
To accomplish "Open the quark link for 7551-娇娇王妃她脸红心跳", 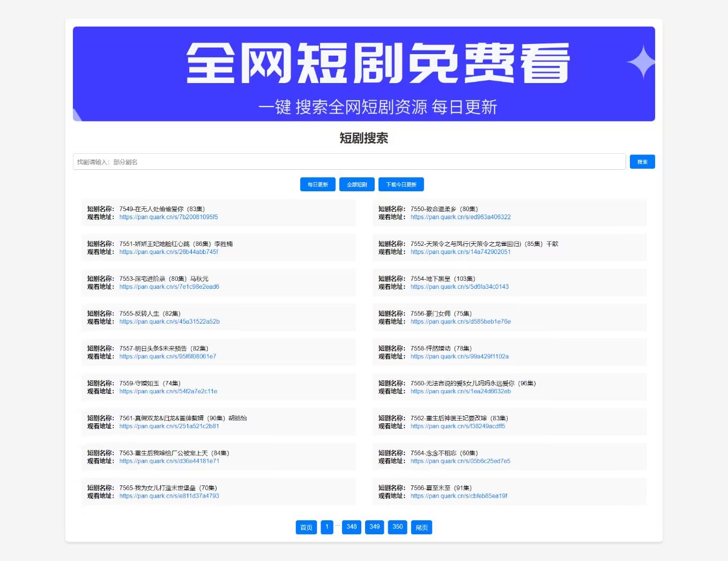I will point(168,252).
